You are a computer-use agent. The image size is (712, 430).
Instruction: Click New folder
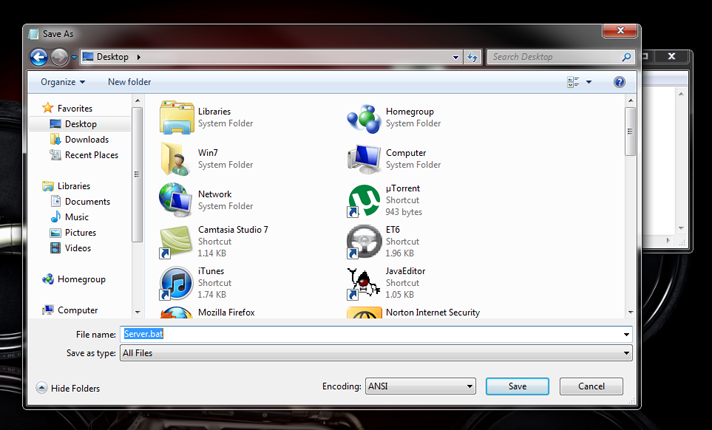pos(129,82)
